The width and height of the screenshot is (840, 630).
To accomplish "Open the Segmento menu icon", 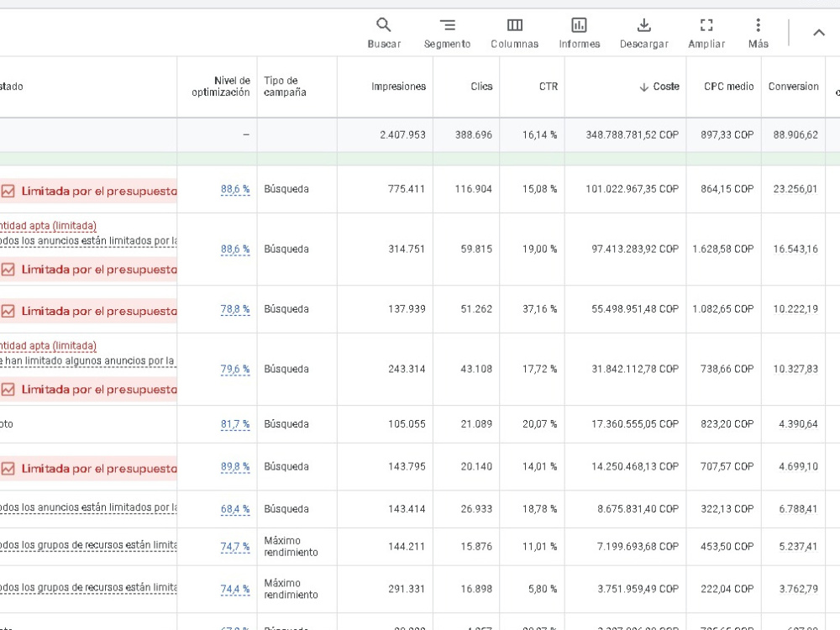I will pyautogui.click(x=448, y=24).
